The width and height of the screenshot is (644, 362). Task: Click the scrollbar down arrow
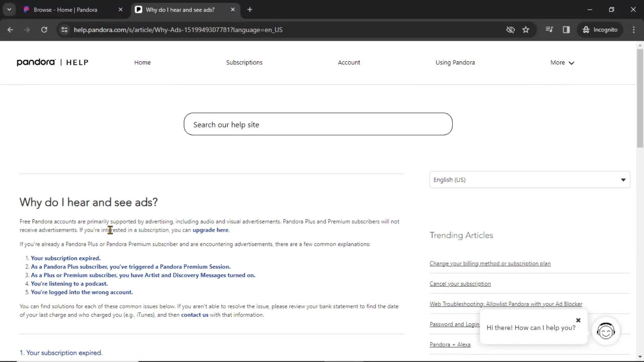[640, 357]
